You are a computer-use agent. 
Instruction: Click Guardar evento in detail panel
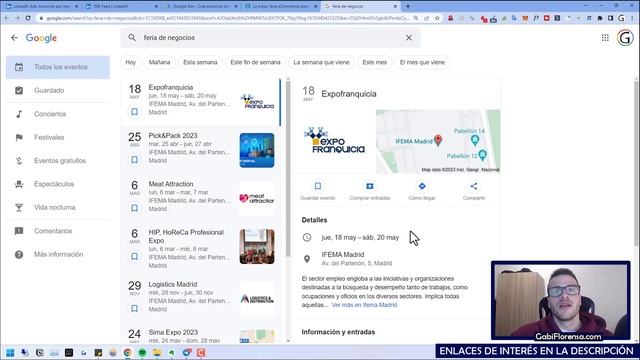coord(318,191)
